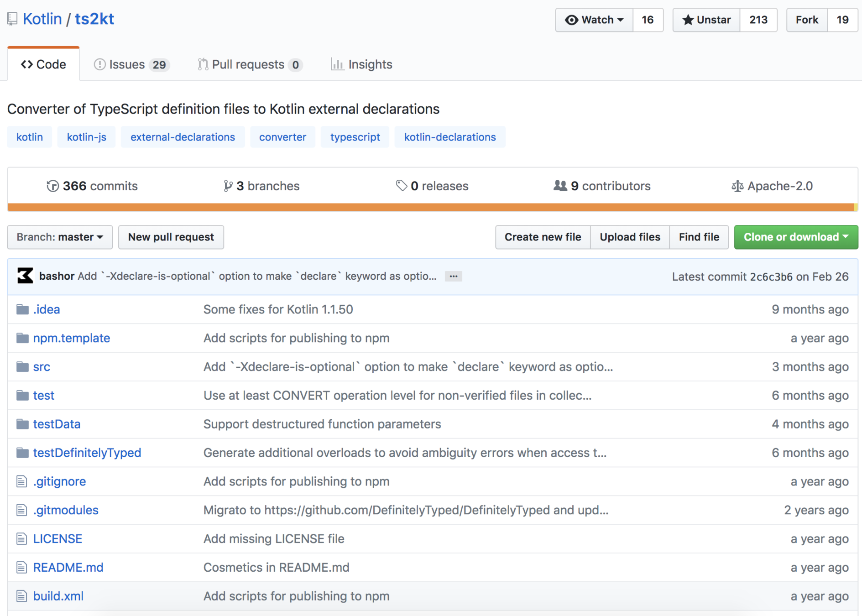Unstar the repository

click(x=706, y=20)
